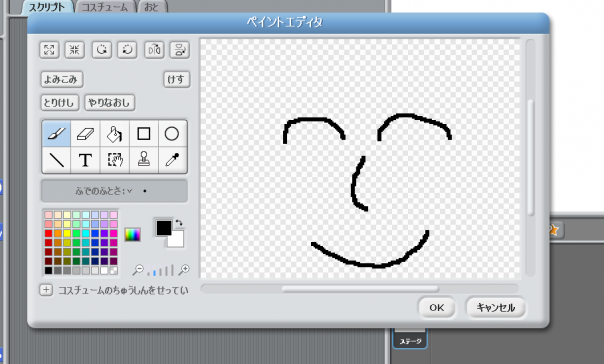
Task: Click the zoom in magnifier
Action: pos(184,270)
